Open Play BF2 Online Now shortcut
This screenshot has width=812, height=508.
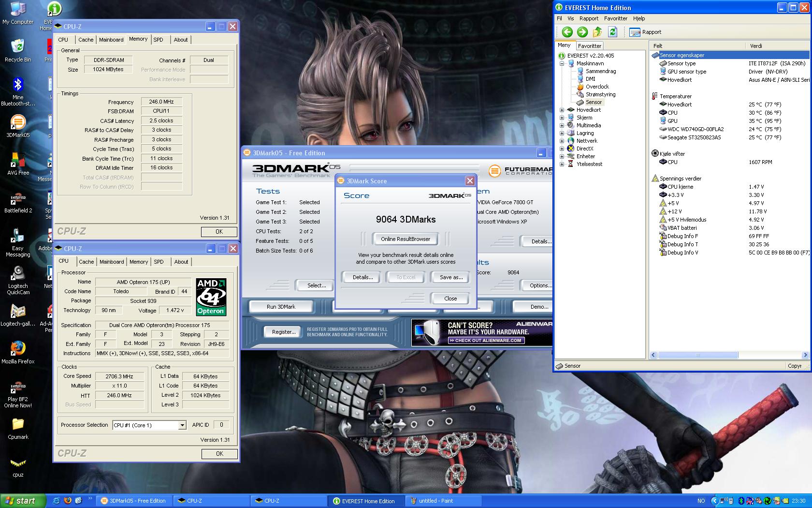(18, 395)
